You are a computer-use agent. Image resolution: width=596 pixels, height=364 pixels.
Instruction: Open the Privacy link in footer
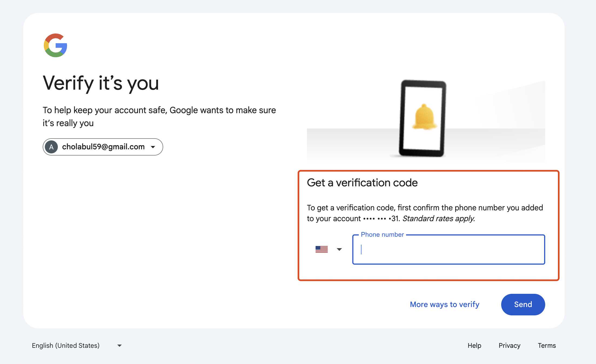[x=509, y=346]
